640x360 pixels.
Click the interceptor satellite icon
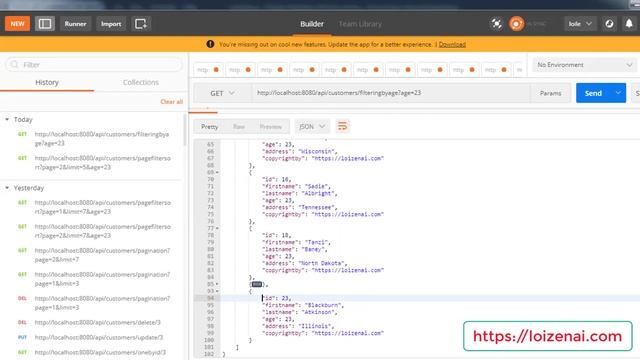[496, 24]
